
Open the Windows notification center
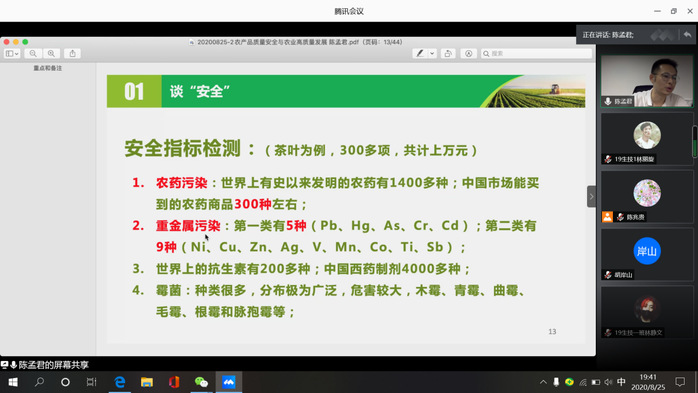[680, 382]
